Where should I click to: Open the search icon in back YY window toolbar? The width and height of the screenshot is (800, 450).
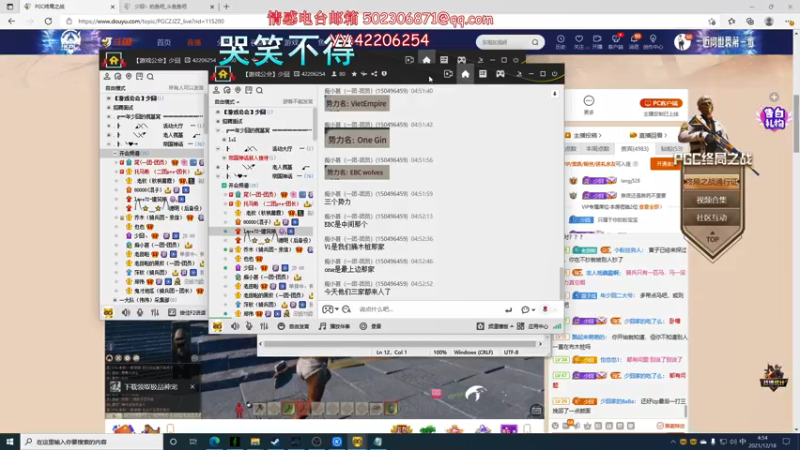(150, 77)
